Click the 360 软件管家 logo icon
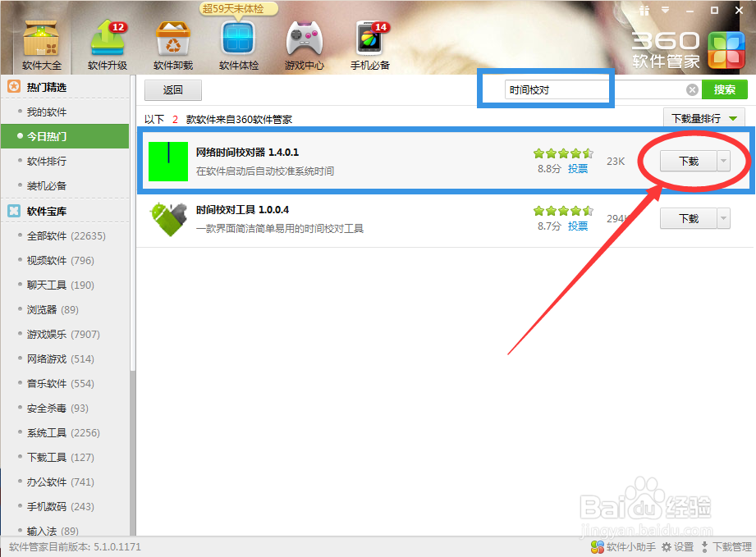The height and width of the screenshot is (557, 756). (x=726, y=50)
